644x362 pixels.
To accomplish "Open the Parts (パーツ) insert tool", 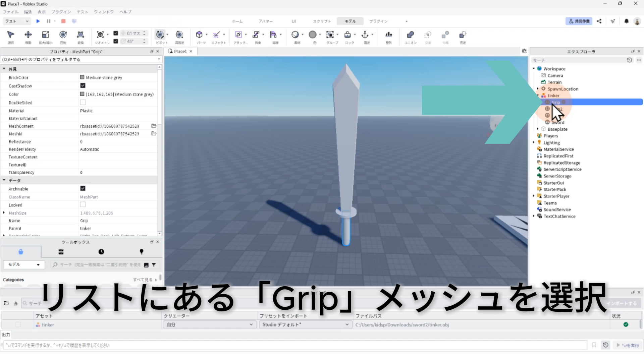I will 199,35.
